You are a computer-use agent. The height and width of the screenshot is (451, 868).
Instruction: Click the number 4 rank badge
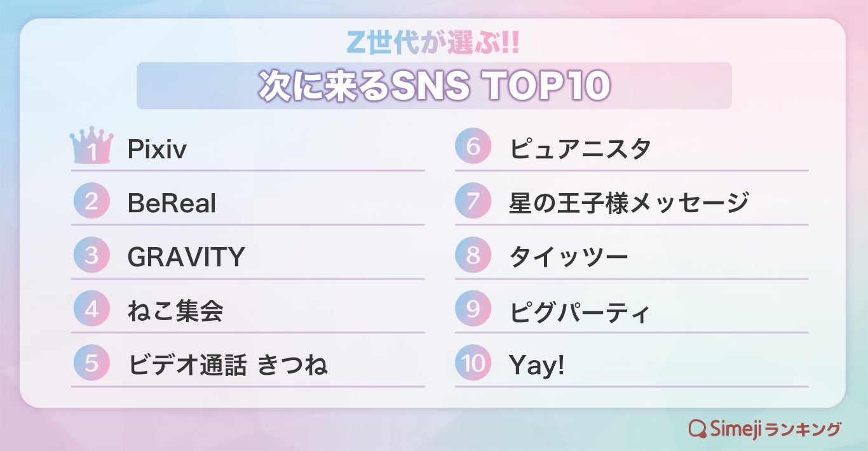(92, 309)
